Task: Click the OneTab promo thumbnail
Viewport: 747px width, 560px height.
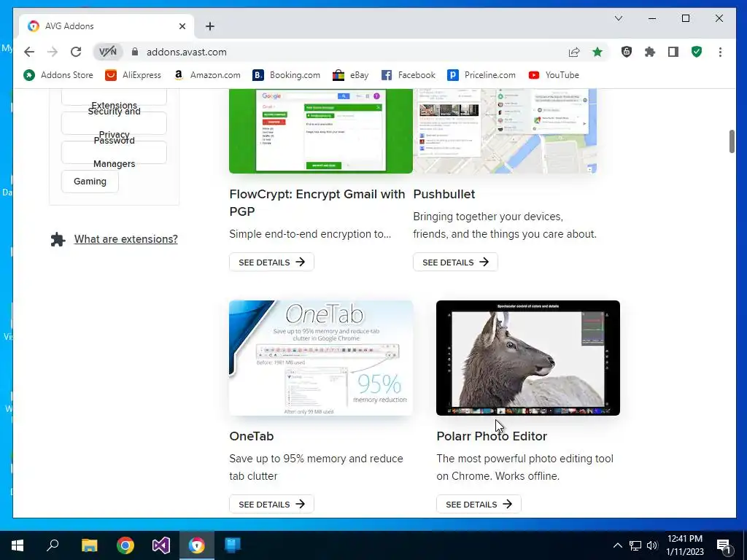Action: click(x=321, y=358)
